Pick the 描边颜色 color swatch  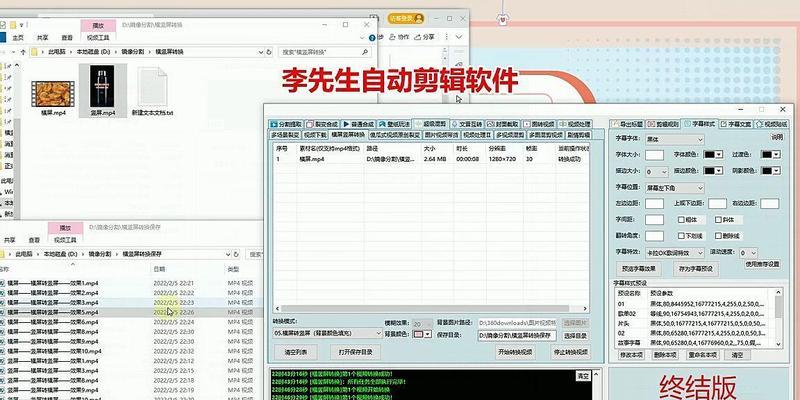coord(713,171)
